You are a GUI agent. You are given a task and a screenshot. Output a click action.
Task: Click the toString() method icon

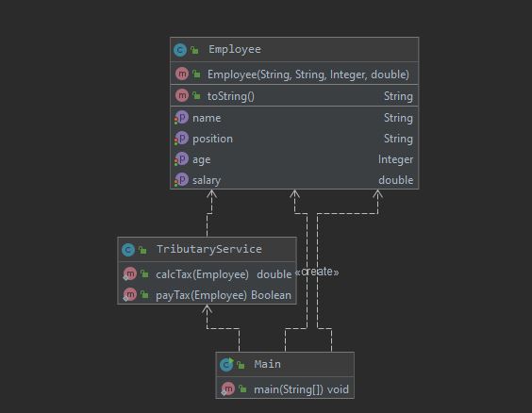click(x=182, y=95)
